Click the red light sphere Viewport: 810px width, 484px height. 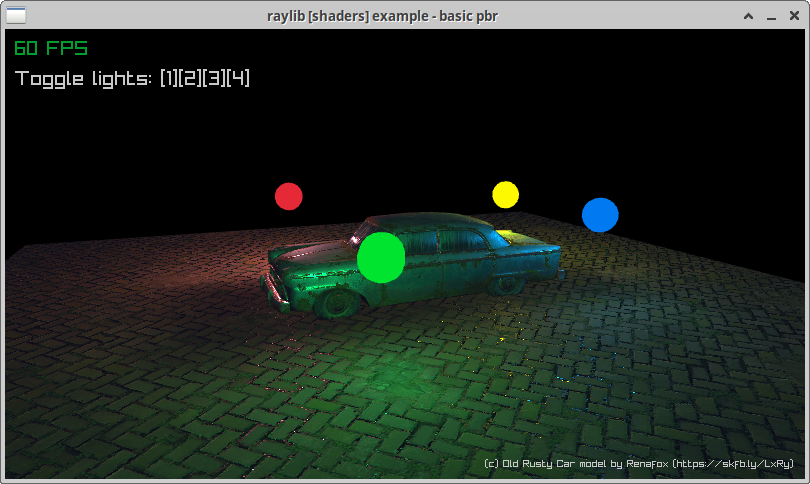(289, 196)
